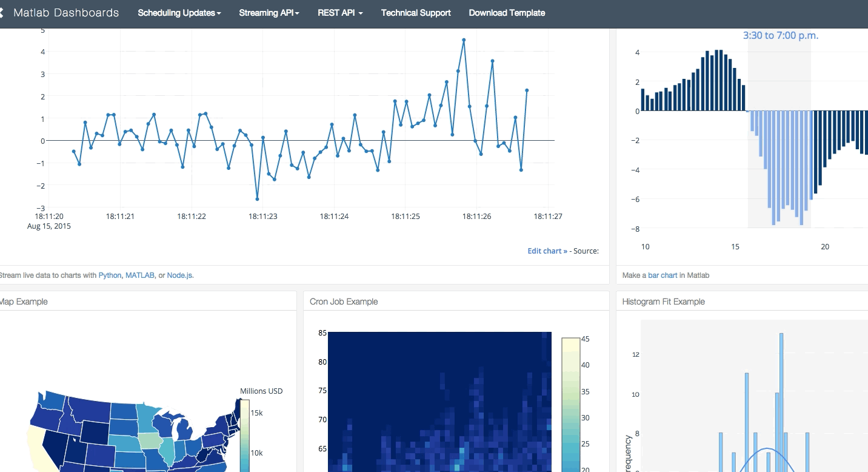Open the Streaming API dropdown

[x=269, y=13]
